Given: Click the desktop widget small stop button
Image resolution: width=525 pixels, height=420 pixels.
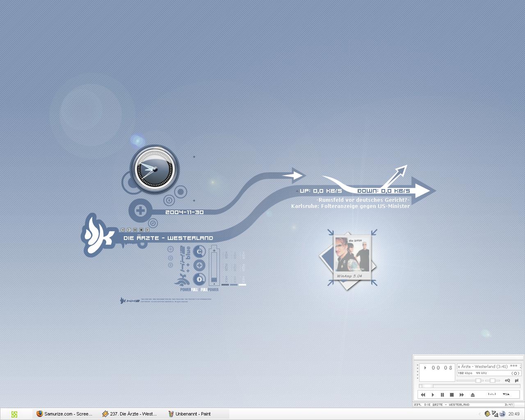Looking at the screenshot, I should coord(141,230).
